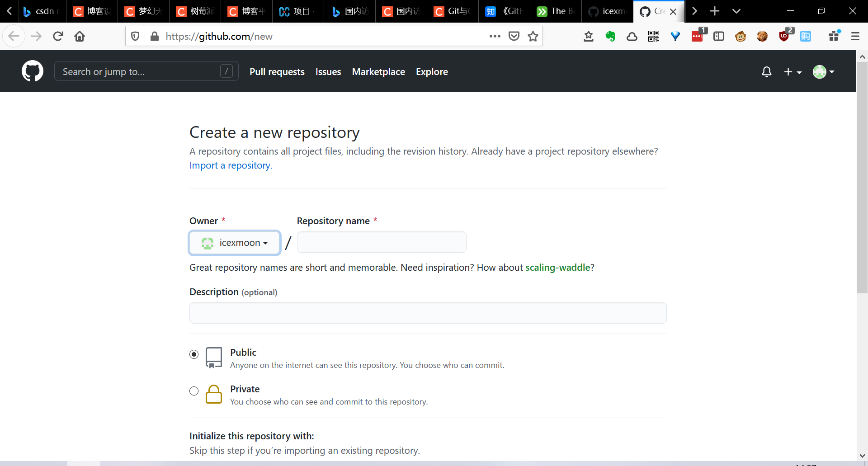
Task: Go back with browser back arrow
Action: click(x=14, y=36)
